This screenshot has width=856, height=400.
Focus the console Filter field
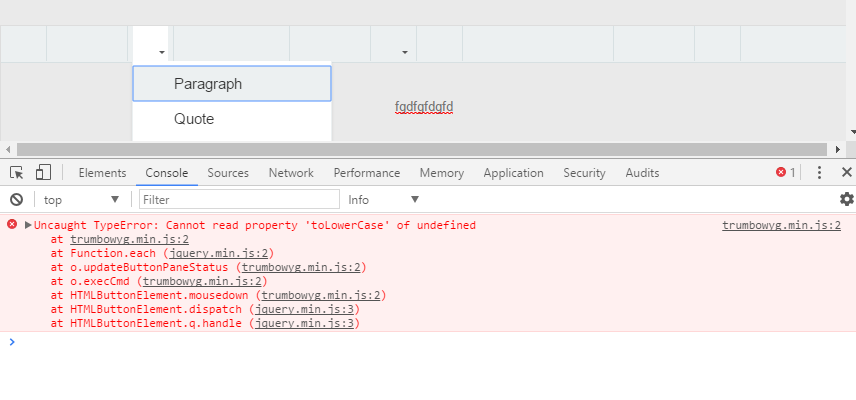(239, 200)
